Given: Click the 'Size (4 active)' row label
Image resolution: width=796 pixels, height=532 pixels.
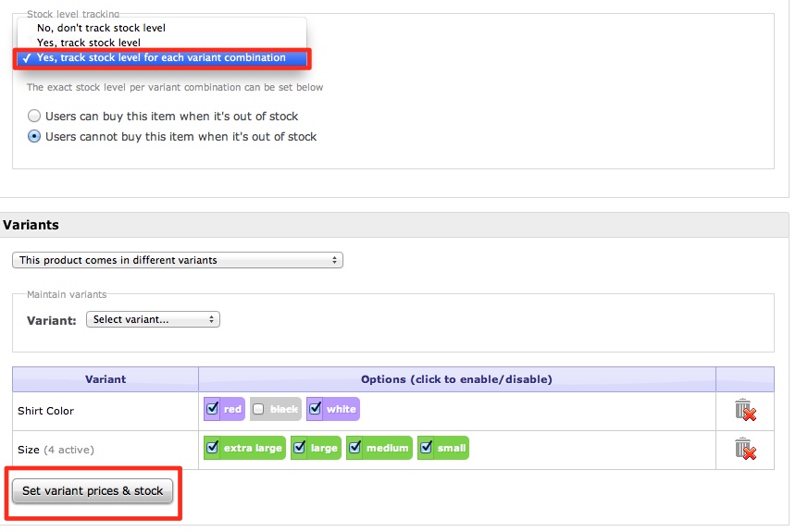Looking at the screenshot, I should pyautogui.click(x=56, y=450).
